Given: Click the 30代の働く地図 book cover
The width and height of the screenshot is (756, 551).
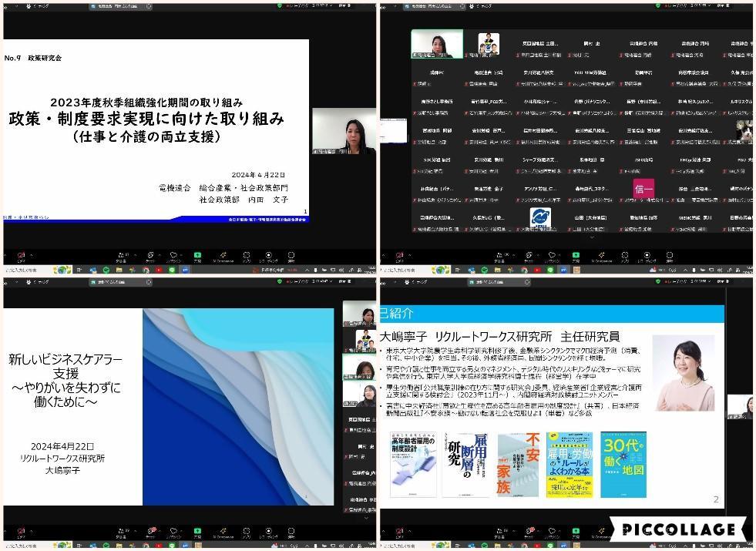Looking at the screenshot, I should [623, 463].
